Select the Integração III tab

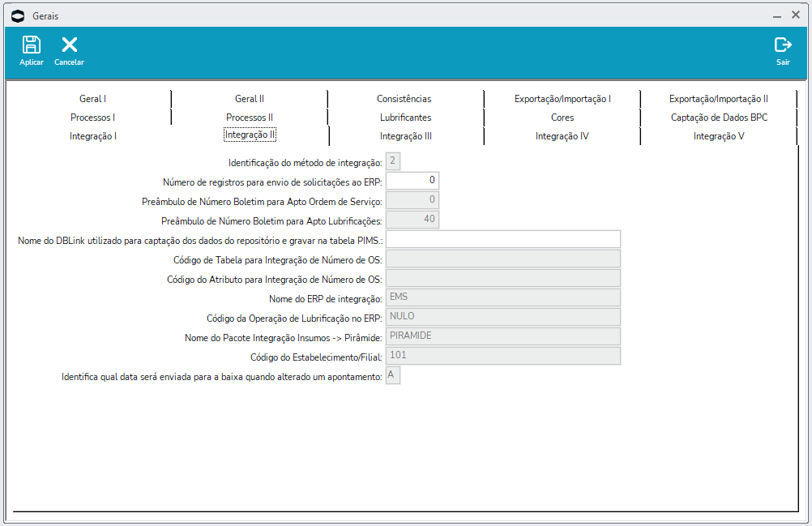click(x=406, y=136)
